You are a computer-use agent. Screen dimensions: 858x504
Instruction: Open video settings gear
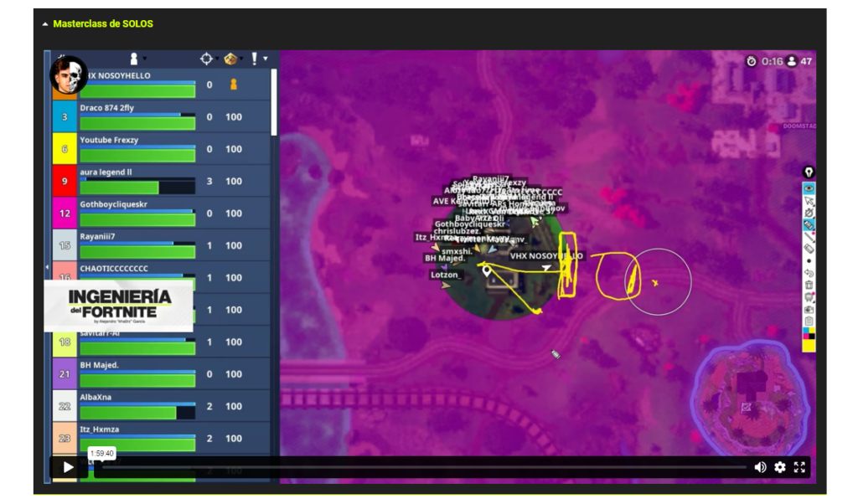pyautogui.click(x=780, y=467)
